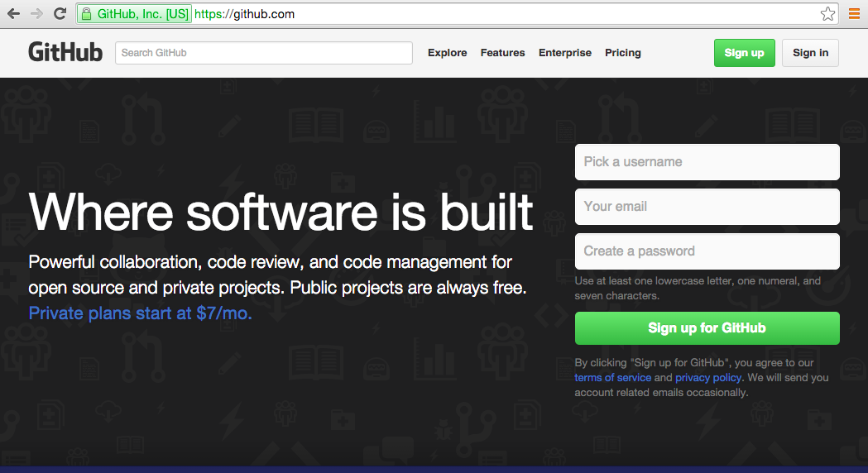The height and width of the screenshot is (473, 868).
Task: Open the Features navigation item
Action: (502, 53)
